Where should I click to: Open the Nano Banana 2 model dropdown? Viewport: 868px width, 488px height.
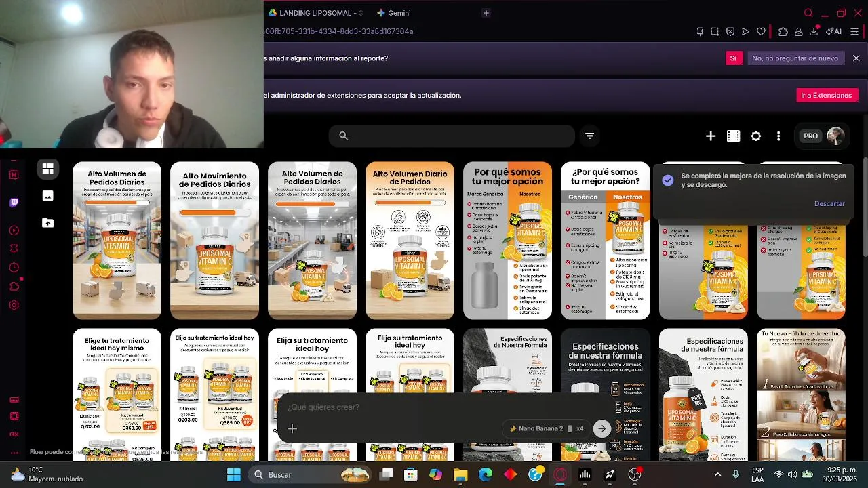[x=546, y=428]
